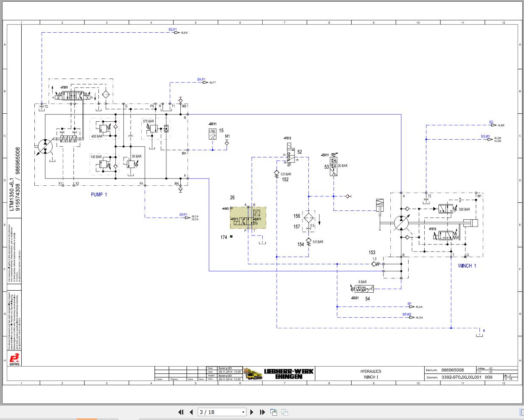Viewport: 524px width, 420px height.
Task: Skip to the last page double-arrow icon
Action: point(262,412)
